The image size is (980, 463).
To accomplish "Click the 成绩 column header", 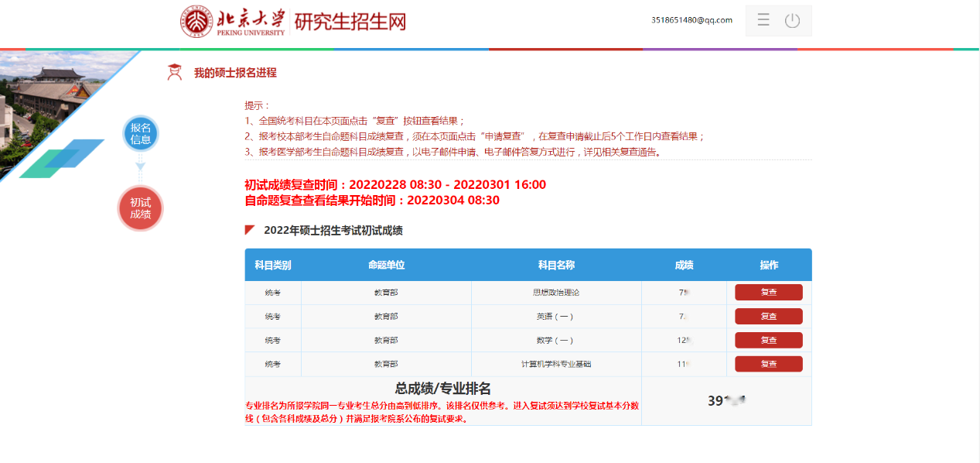I will (684, 265).
